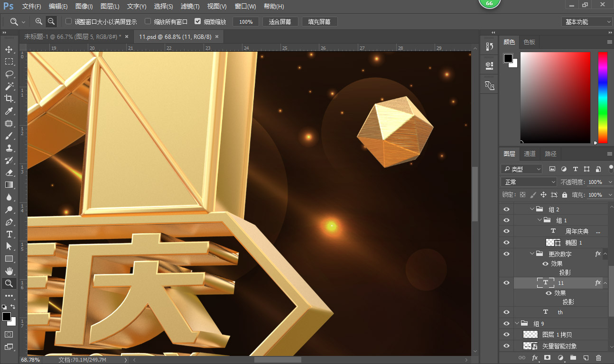Open the layer filter 类型 dropdown
Viewport: 614px width, 364px height.
pos(521,169)
